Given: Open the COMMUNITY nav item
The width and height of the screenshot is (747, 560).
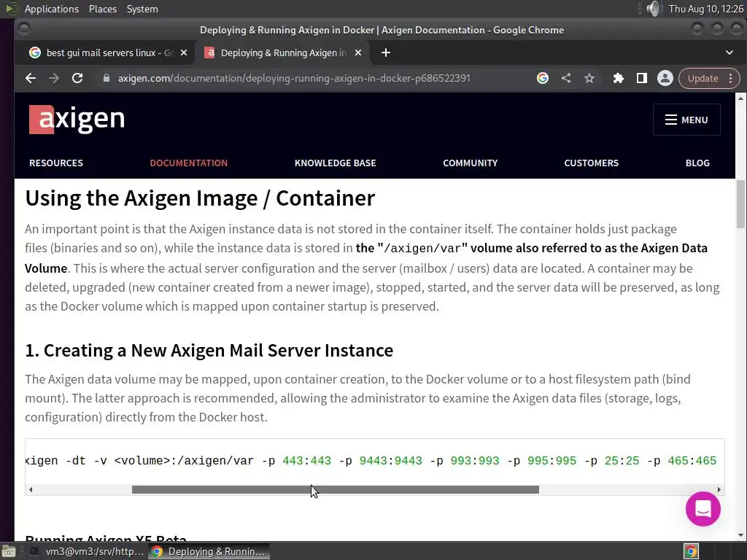Looking at the screenshot, I should pyautogui.click(x=471, y=163).
